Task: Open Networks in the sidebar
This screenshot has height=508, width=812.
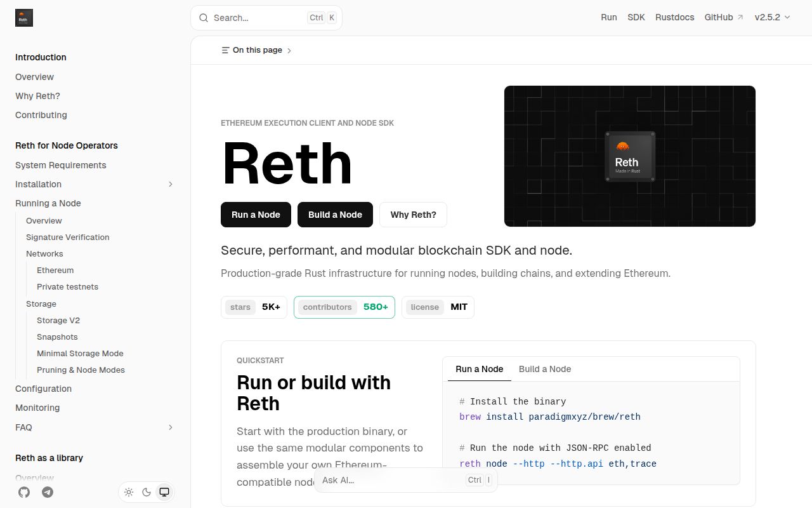Action: click(44, 254)
